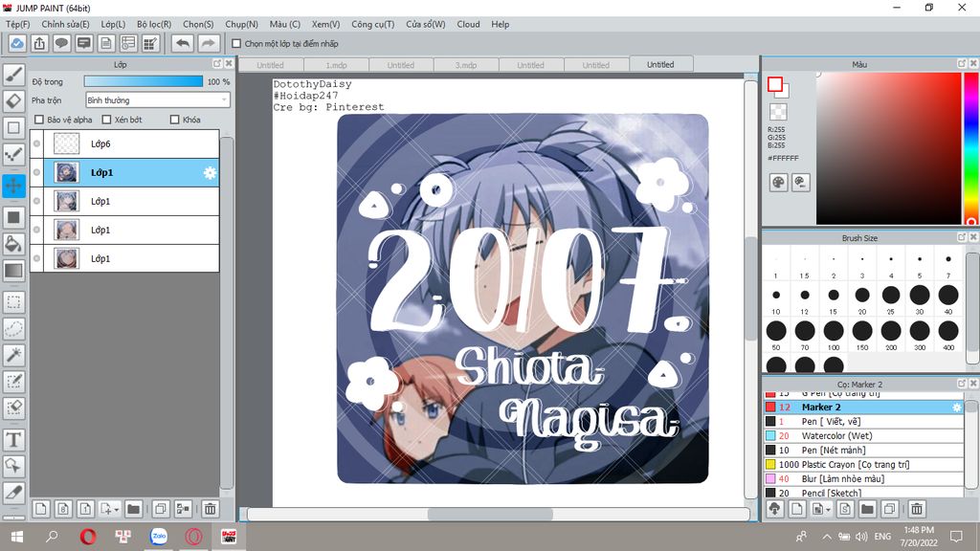Pick a color in the saturation square

point(888,148)
